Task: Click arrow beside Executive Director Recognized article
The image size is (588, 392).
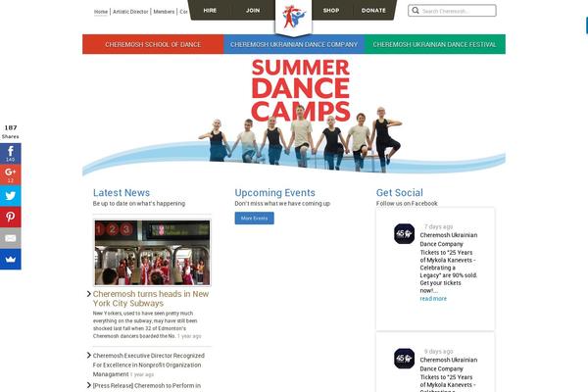Action: pyautogui.click(x=89, y=355)
